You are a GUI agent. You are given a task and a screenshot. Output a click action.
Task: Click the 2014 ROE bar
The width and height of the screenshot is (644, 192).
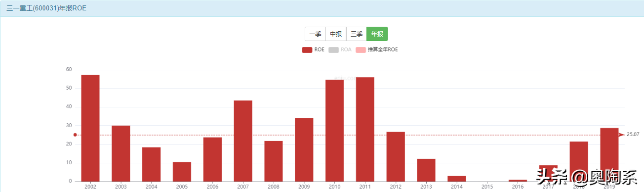(457, 179)
